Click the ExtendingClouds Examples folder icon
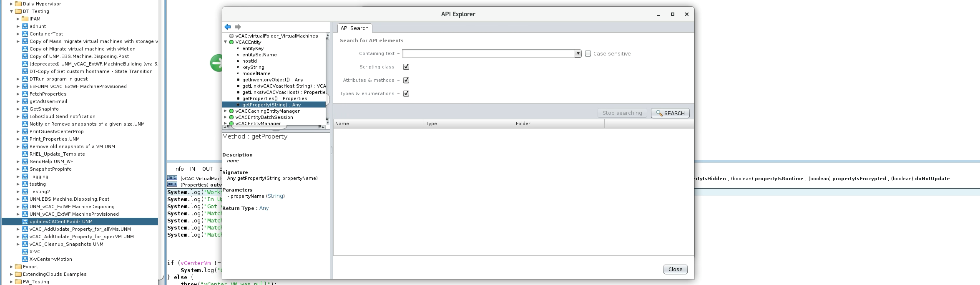The image size is (980, 285). click(18, 274)
